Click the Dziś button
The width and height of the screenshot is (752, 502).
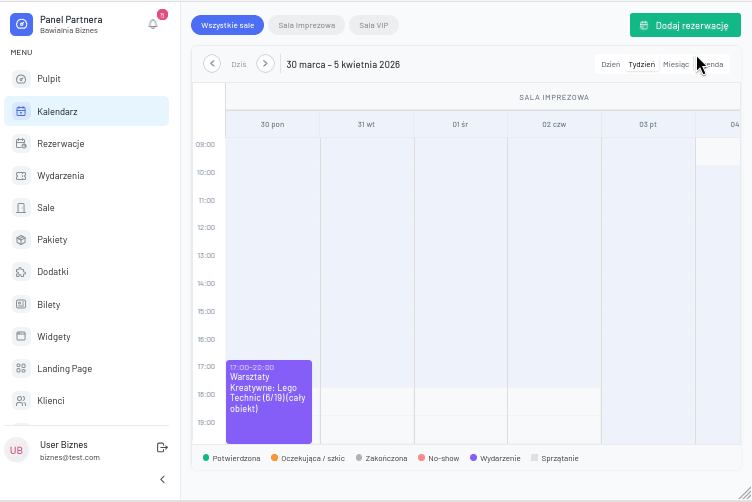[238, 64]
